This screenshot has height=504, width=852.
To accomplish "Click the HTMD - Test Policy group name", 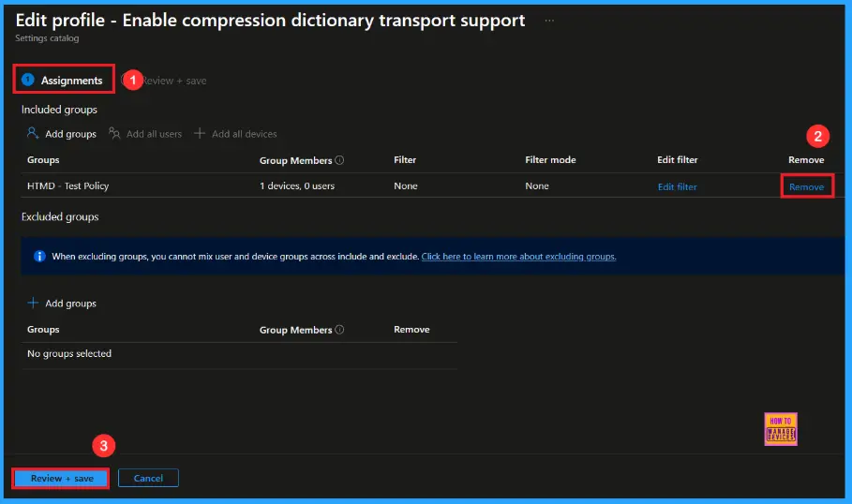I will 67,185.
